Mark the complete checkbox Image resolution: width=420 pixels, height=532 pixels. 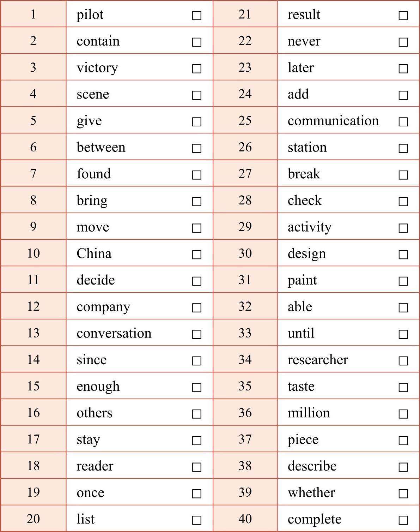(x=403, y=520)
